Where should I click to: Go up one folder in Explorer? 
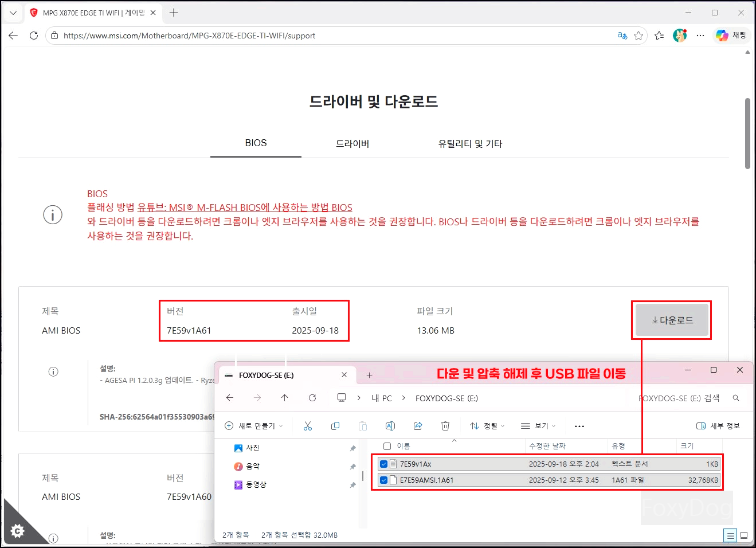(285, 398)
